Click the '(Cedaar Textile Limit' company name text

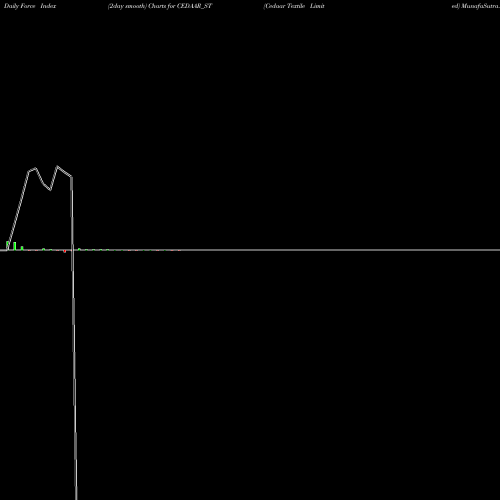[x=294, y=6]
